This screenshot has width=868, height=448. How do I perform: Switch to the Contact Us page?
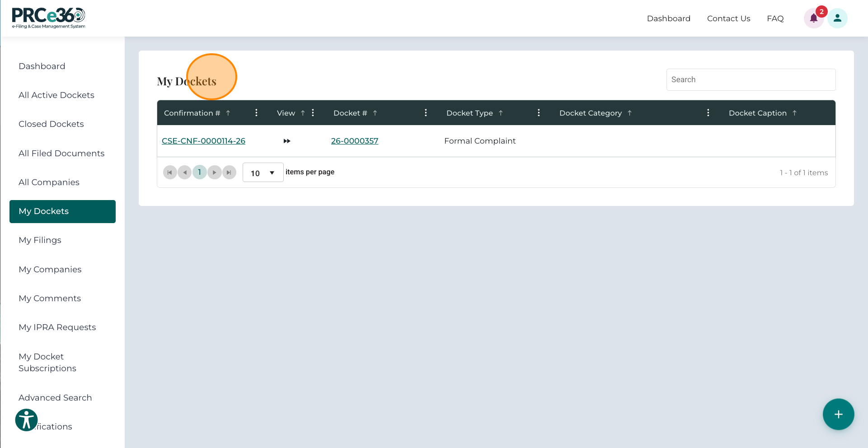point(728,19)
